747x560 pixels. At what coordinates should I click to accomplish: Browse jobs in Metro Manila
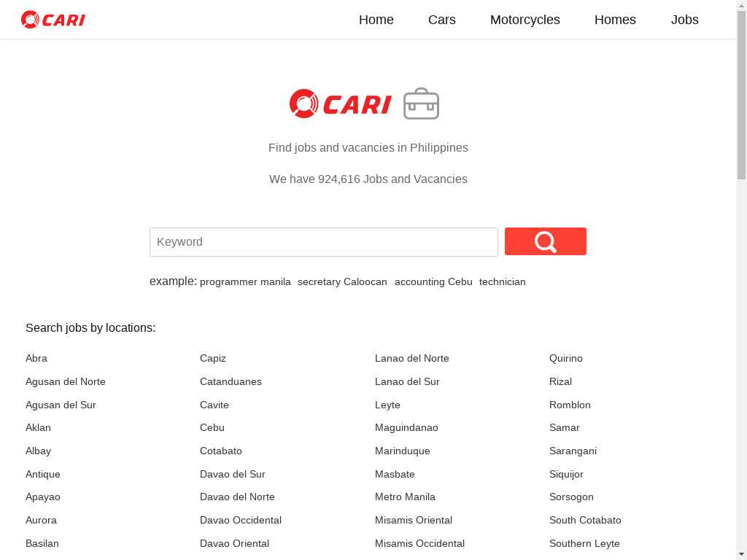point(405,497)
